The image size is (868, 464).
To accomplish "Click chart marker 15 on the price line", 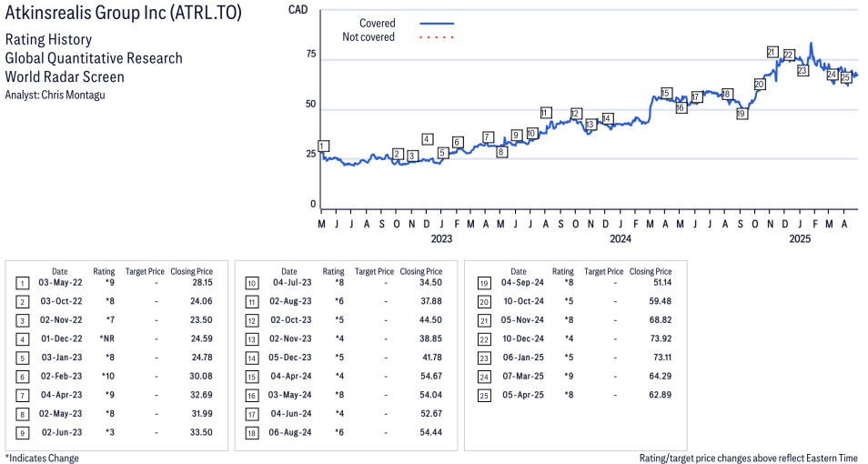I will [666, 93].
